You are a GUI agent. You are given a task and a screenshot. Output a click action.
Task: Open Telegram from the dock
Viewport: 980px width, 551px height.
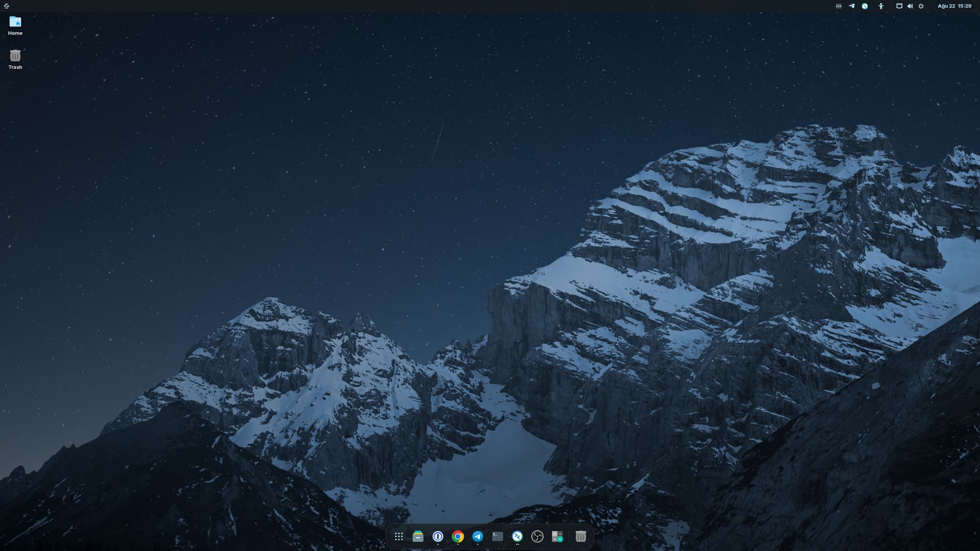[478, 536]
